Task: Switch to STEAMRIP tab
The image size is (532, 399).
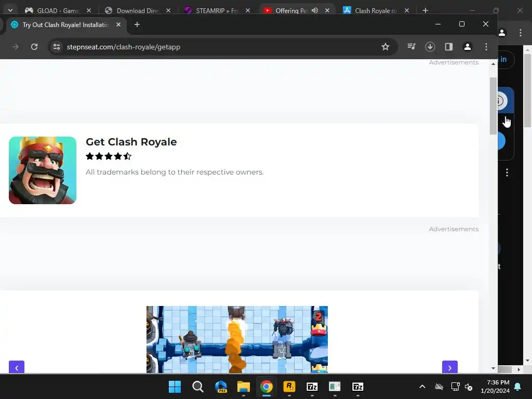Action: (217, 10)
